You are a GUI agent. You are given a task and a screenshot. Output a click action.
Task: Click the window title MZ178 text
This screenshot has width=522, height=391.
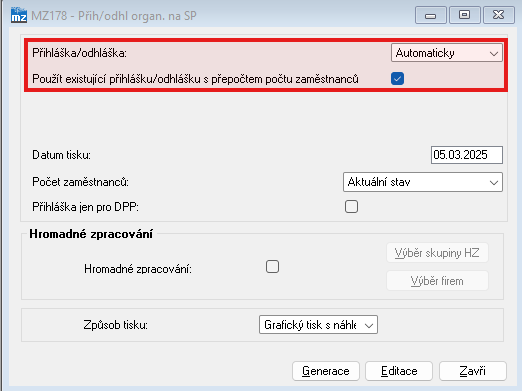[x=114, y=16]
